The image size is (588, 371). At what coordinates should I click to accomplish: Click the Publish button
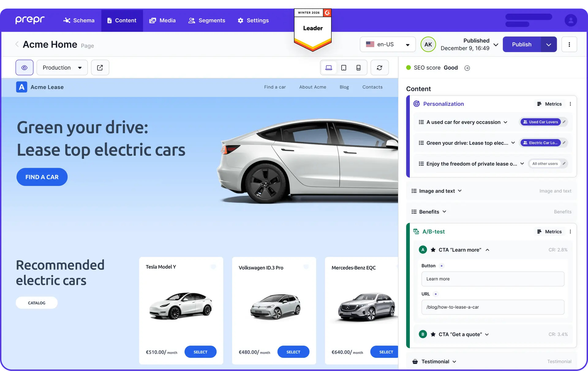click(x=522, y=44)
